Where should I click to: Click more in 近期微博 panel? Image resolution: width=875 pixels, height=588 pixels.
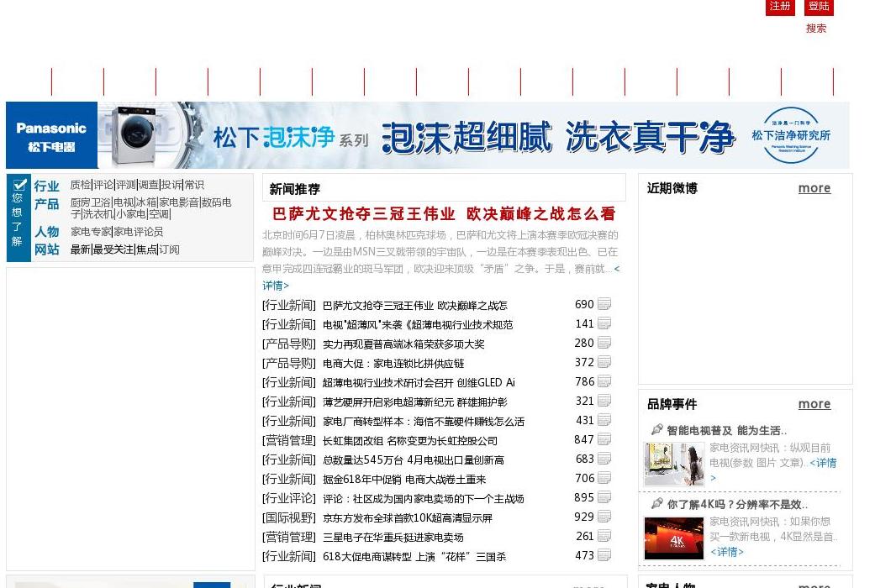point(814,188)
